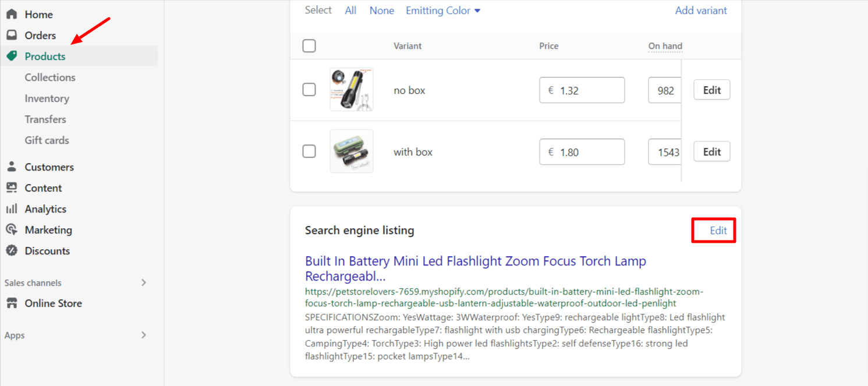Click the Analytics bar chart icon
Screen dimensions: 868x386
12,208
